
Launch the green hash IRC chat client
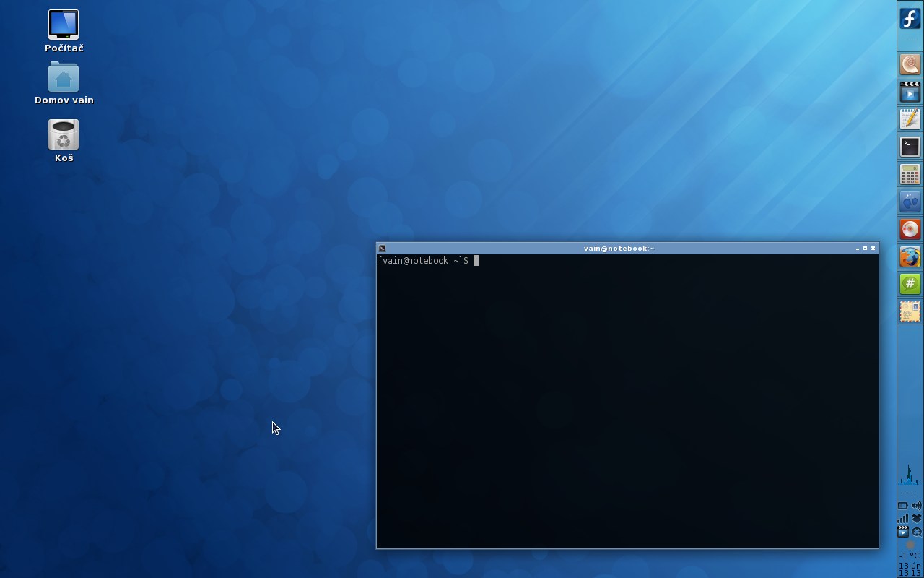[x=910, y=284]
